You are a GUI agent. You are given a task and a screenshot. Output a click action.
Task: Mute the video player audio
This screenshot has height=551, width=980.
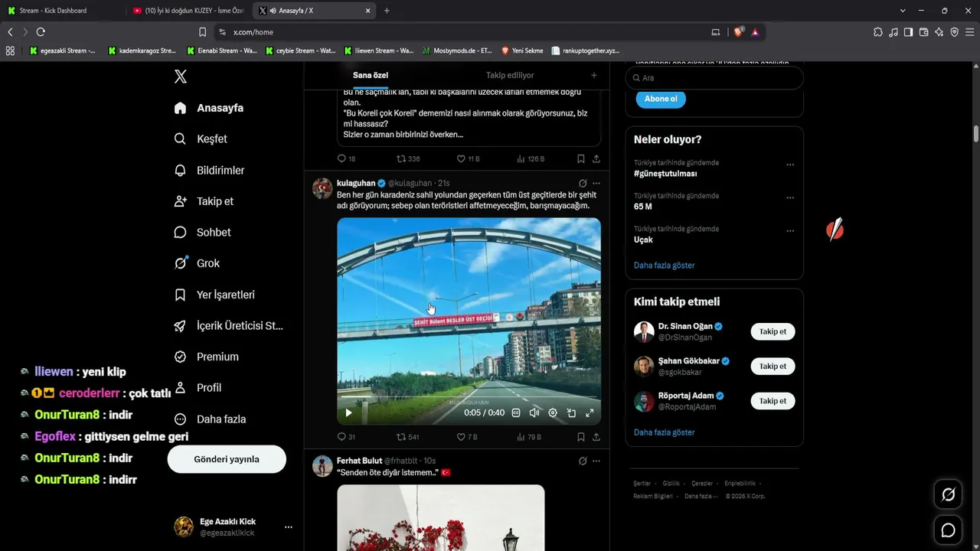pyautogui.click(x=534, y=413)
